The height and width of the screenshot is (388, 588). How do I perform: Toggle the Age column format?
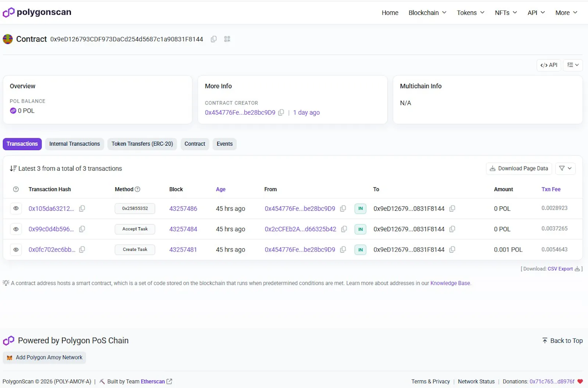pyautogui.click(x=220, y=189)
